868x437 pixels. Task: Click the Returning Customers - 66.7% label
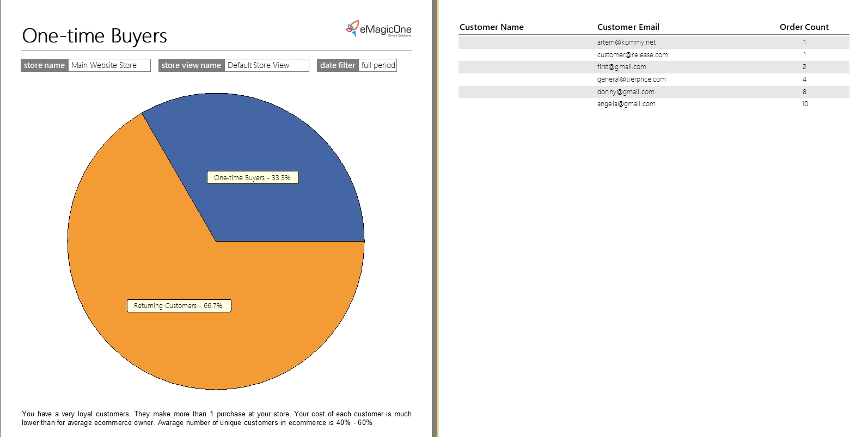click(x=179, y=306)
